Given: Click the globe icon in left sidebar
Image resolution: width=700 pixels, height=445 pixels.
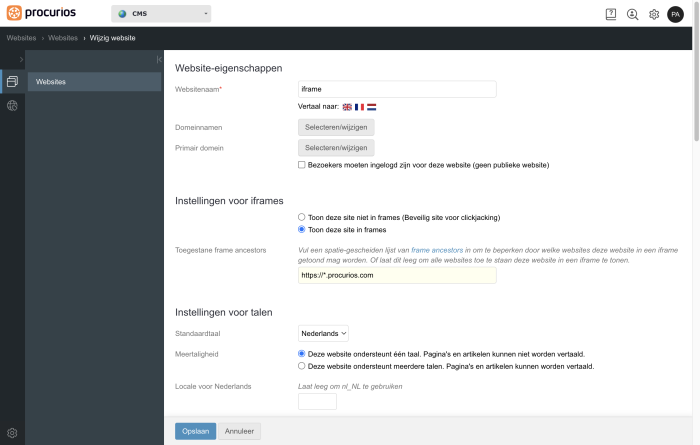Looking at the screenshot, I should coord(12,106).
